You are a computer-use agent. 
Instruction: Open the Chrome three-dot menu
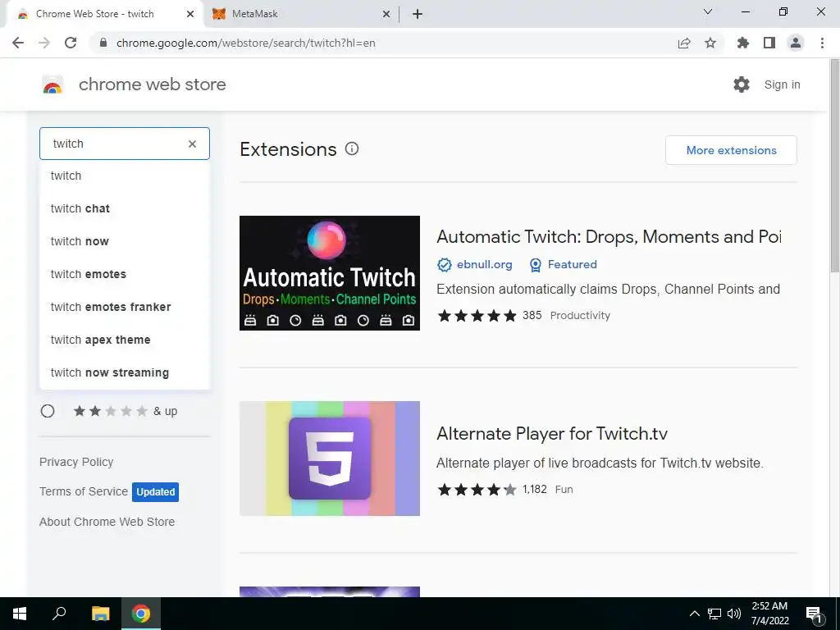coord(822,43)
